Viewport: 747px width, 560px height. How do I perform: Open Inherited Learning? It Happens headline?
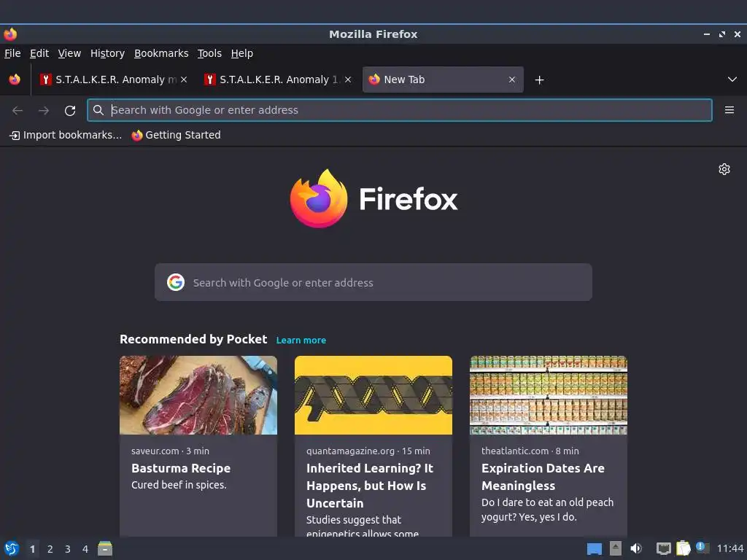(370, 485)
